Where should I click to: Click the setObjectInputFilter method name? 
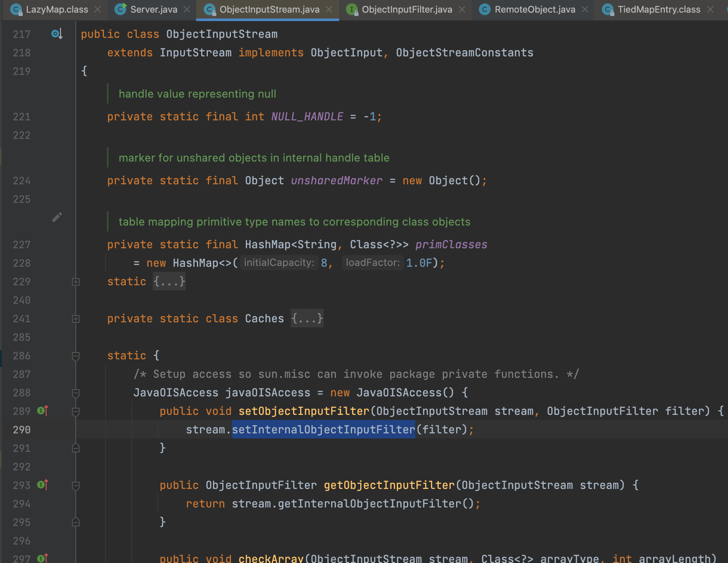(x=304, y=411)
